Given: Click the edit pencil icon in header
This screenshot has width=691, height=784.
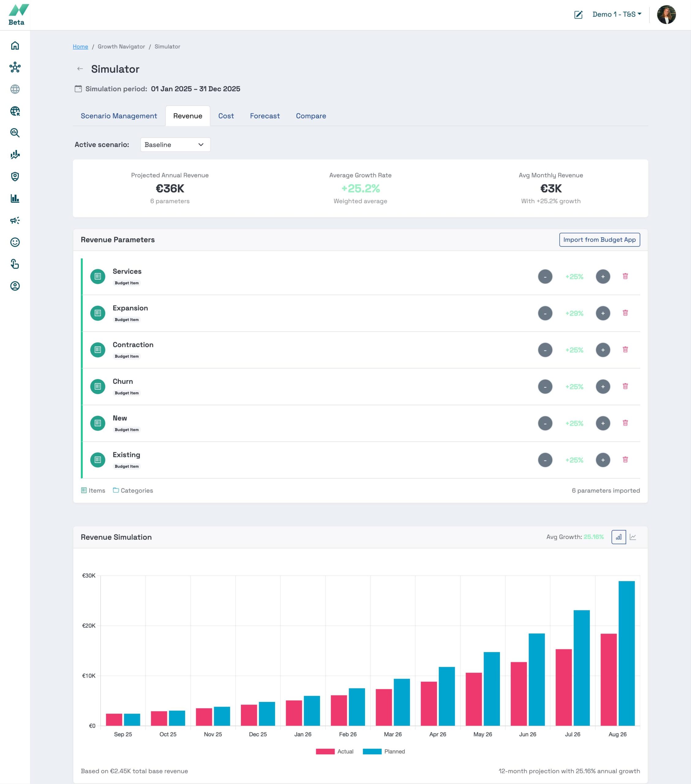Looking at the screenshot, I should coord(578,15).
